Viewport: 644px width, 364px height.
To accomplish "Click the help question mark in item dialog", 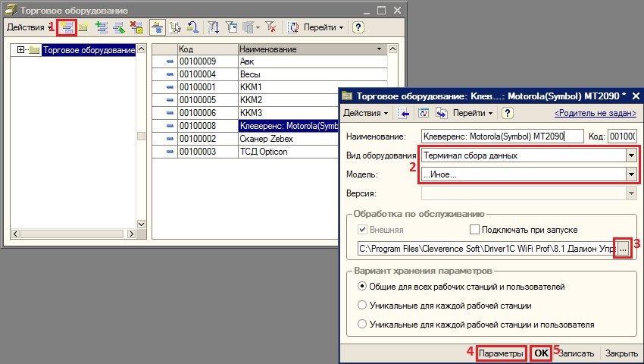I will tap(507, 113).
